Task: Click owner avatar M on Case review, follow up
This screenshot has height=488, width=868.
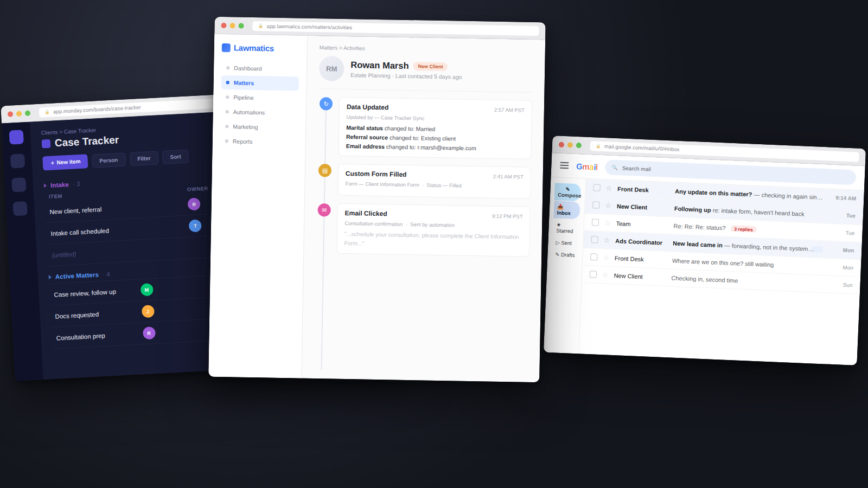Action: (146, 290)
